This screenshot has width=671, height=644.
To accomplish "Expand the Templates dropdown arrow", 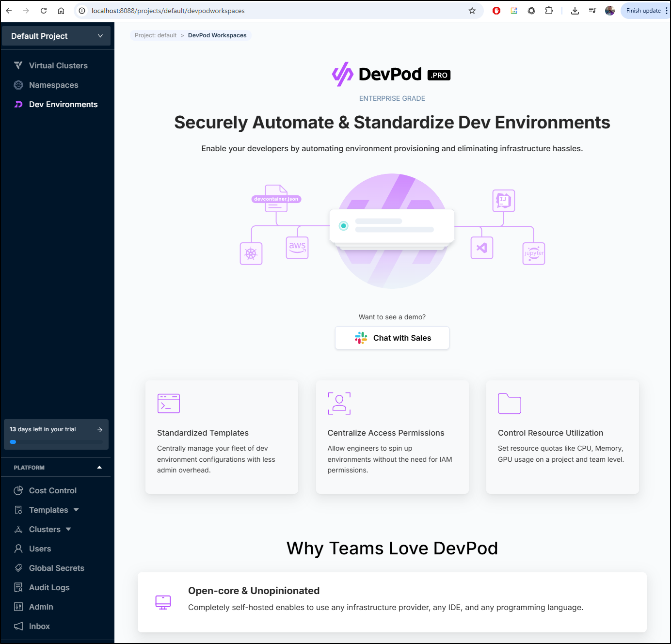I will (x=76, y=510).
